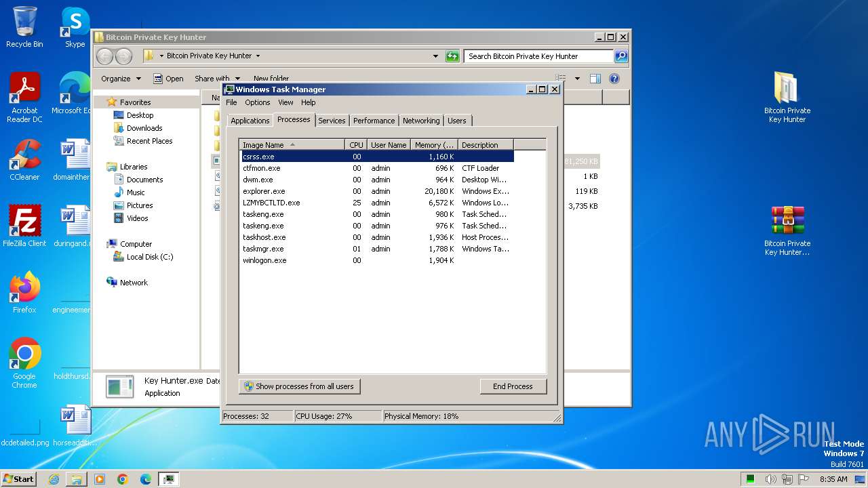This screenshot has width=868, height=488.
Task: Open the Task Manager Help menu
Action: [x=309, y=102]
